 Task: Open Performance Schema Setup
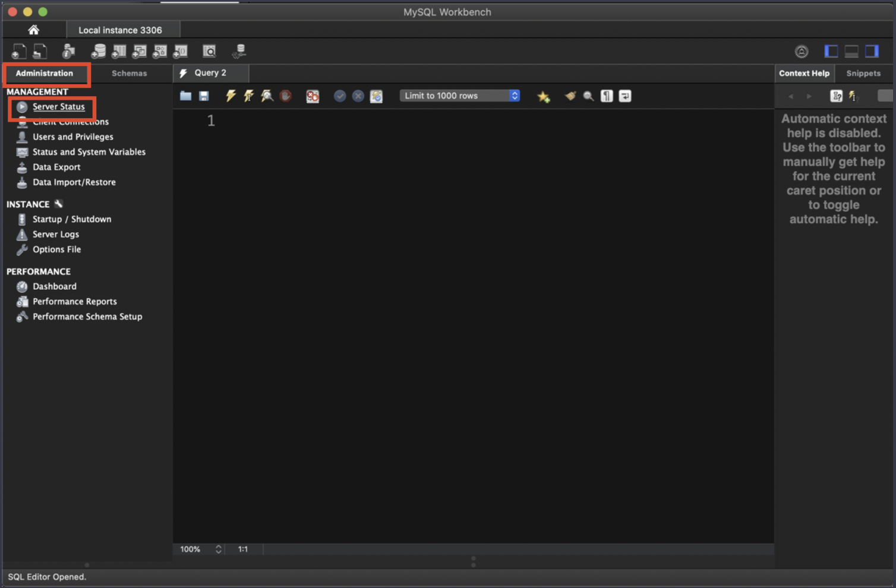87,317
